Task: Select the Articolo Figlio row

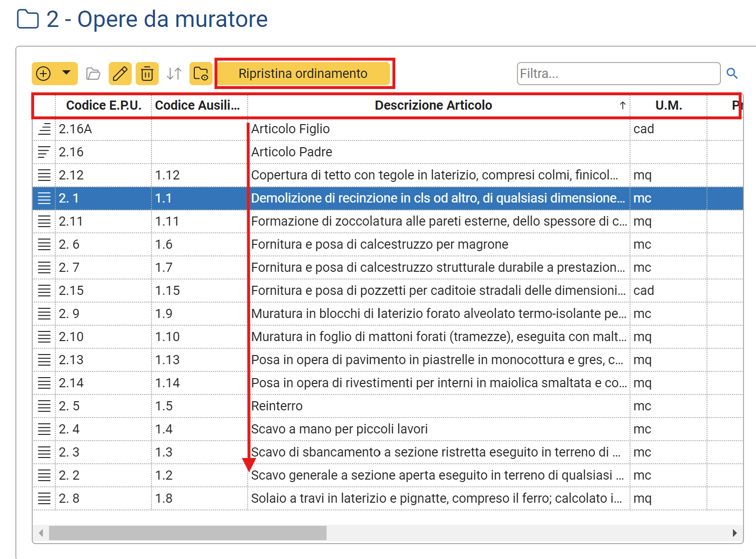Action: (x=290, y=129)
